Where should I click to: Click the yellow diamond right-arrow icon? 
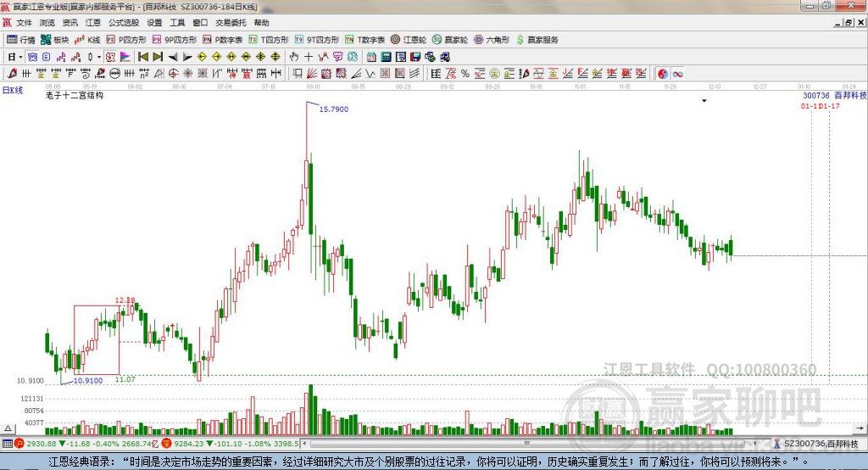[x=216, y=57]
